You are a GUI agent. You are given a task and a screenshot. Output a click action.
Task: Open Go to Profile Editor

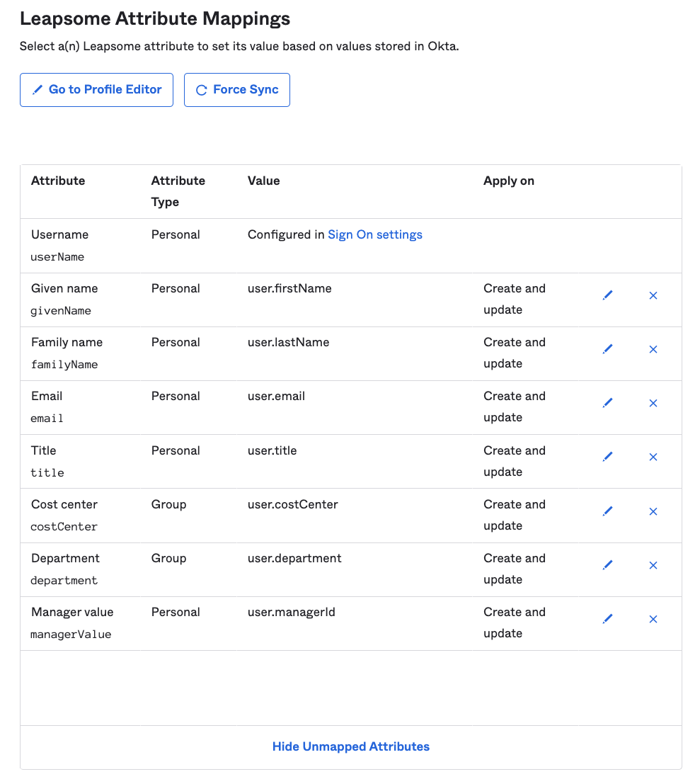pyautogui.click(x=97, y=90)
